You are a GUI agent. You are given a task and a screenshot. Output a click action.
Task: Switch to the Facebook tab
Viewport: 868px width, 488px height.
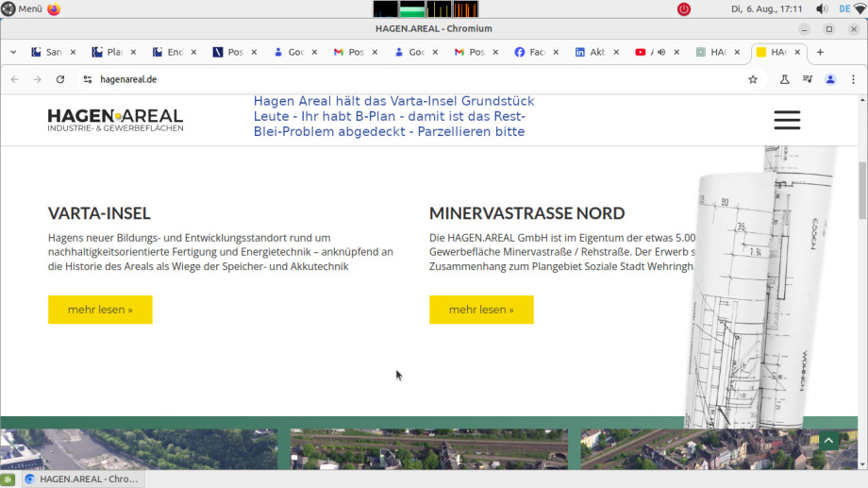coord(533,52)
